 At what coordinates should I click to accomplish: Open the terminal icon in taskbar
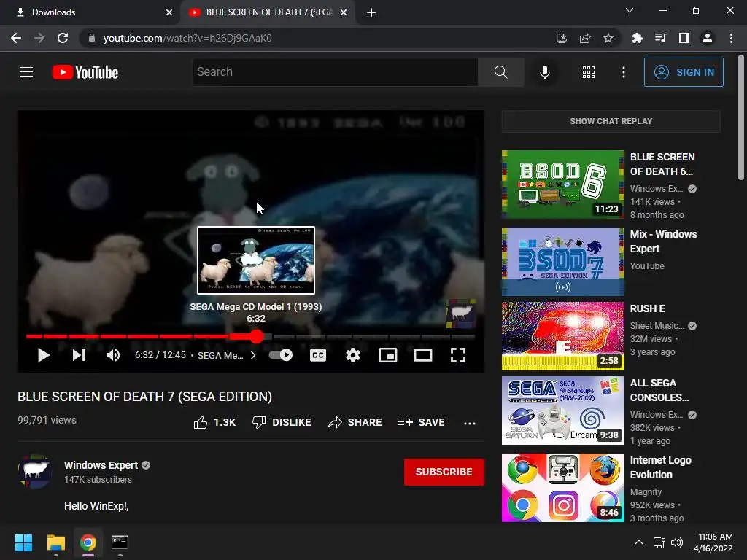point(120,542)
